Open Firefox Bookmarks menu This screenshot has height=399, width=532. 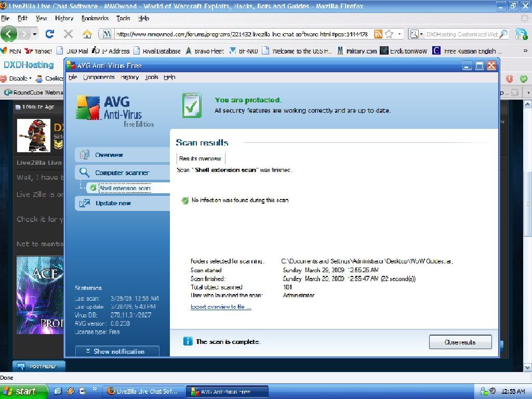click(95, 18)
